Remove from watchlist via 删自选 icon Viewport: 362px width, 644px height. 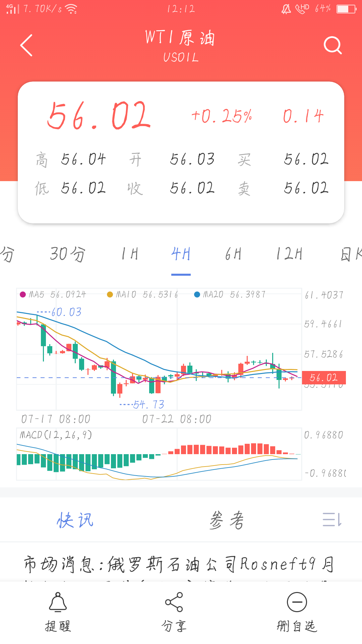297,602
